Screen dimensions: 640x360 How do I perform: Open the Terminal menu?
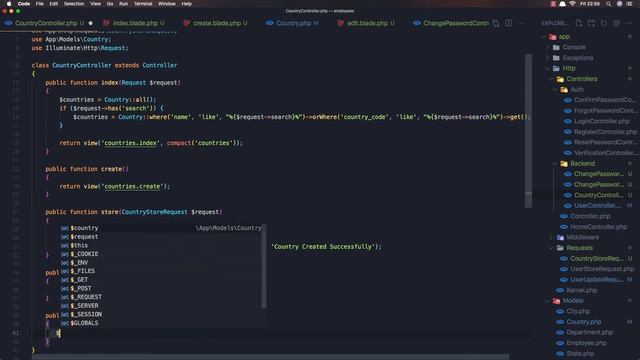(143, 4)
